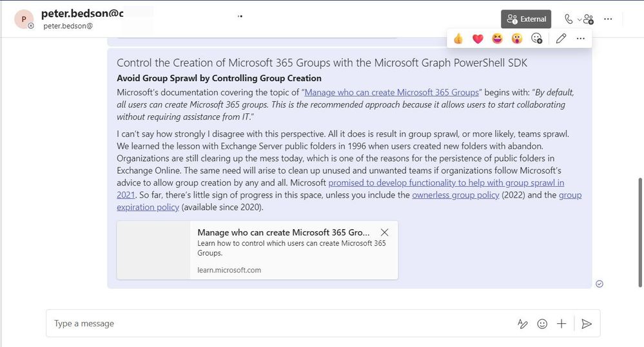Open attach and apps plus menu
Image resolution: width=644 pixels, height=347 pixels.
(561, 324)
